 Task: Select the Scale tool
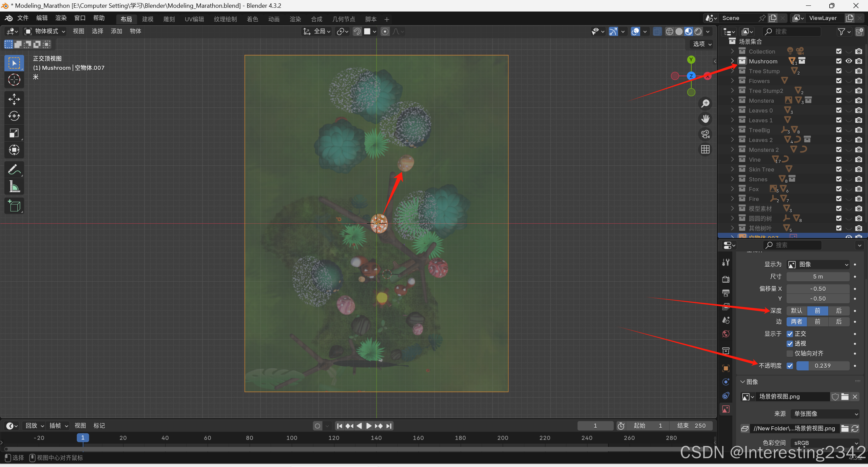click(14, 133)
